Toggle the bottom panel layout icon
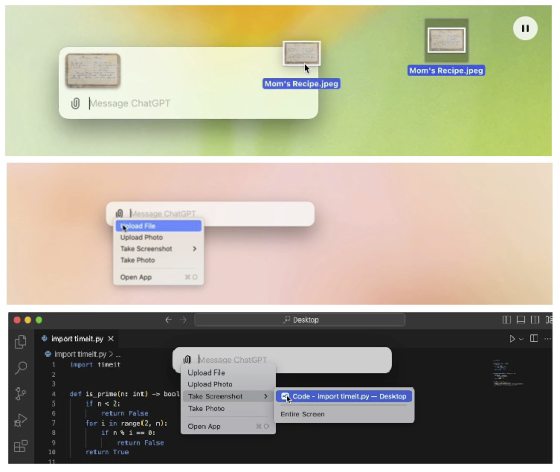 (521, 320)
